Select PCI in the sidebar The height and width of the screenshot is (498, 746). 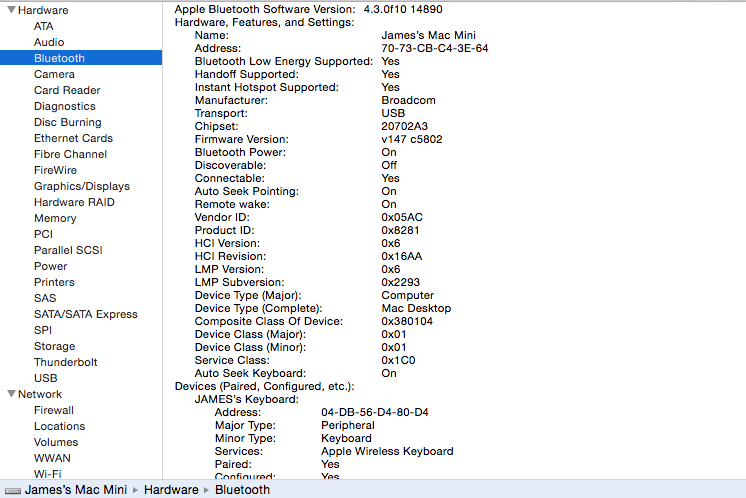pos(43,234)
